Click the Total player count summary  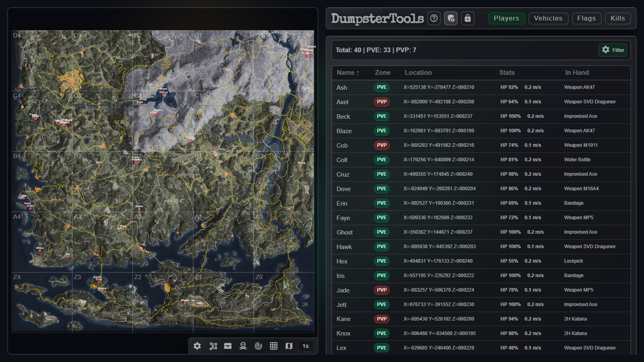[x=376, y=50]
